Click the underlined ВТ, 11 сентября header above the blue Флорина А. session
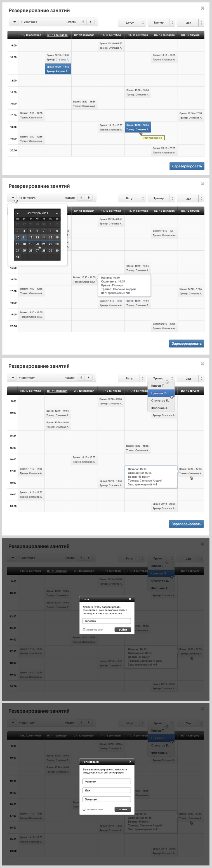Screen dimensions: 212x868 tap(57, 35)
